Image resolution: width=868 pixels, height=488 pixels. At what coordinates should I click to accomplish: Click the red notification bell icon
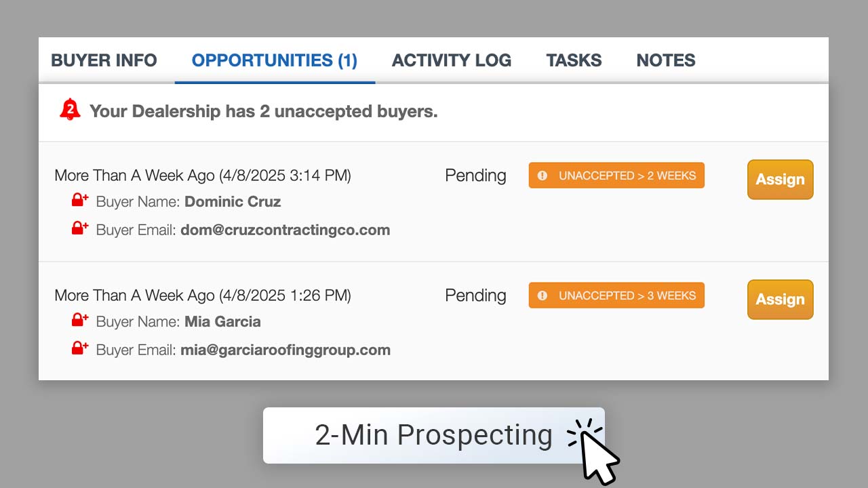coord(70,110)
